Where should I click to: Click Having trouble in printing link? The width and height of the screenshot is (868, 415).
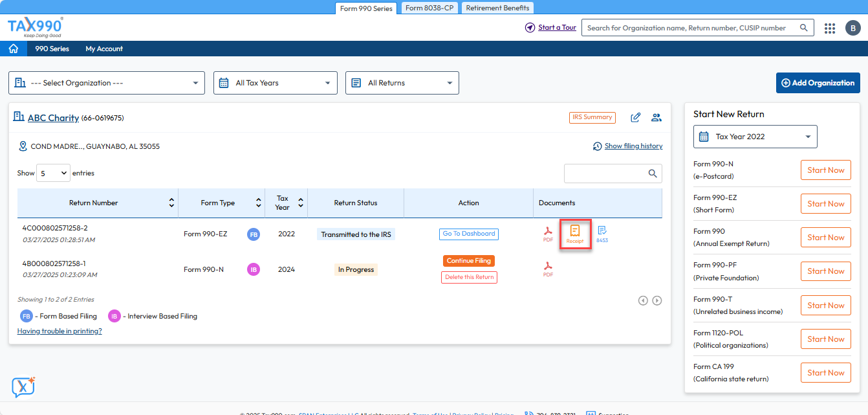coord(60,331)
